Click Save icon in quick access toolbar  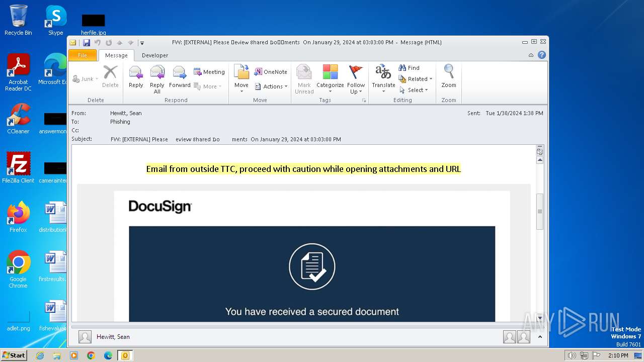87,43
